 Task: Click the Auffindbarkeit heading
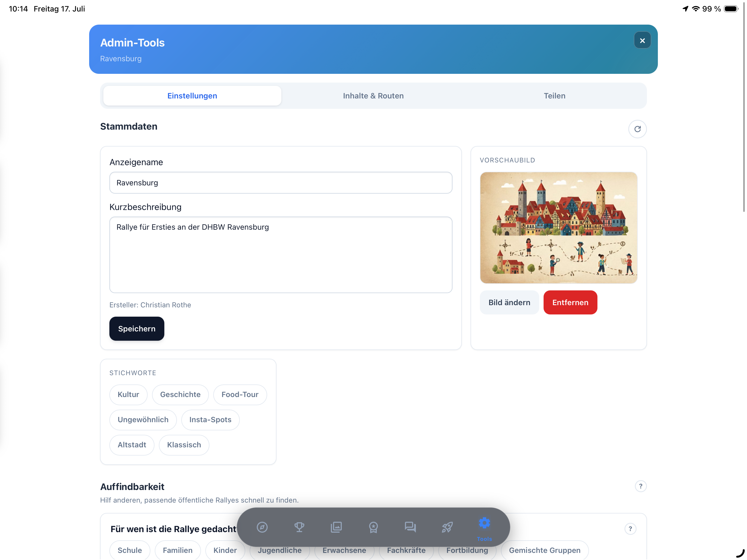click(x=132, y=487)
